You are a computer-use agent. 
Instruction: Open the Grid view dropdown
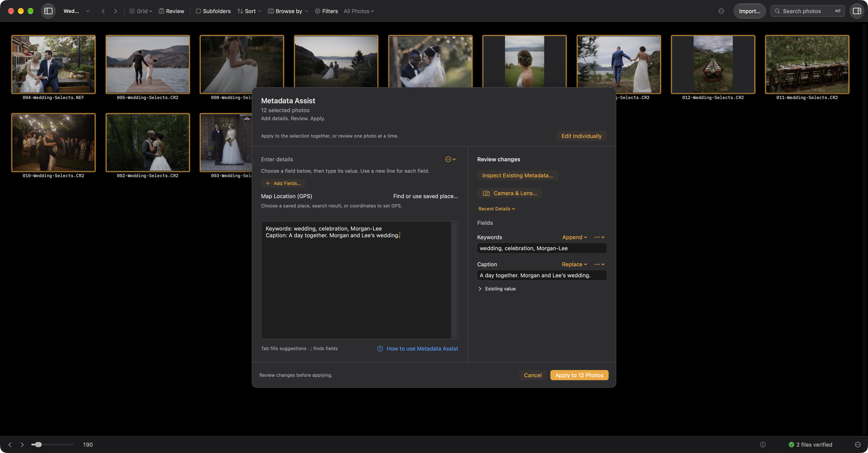[140, 11]
